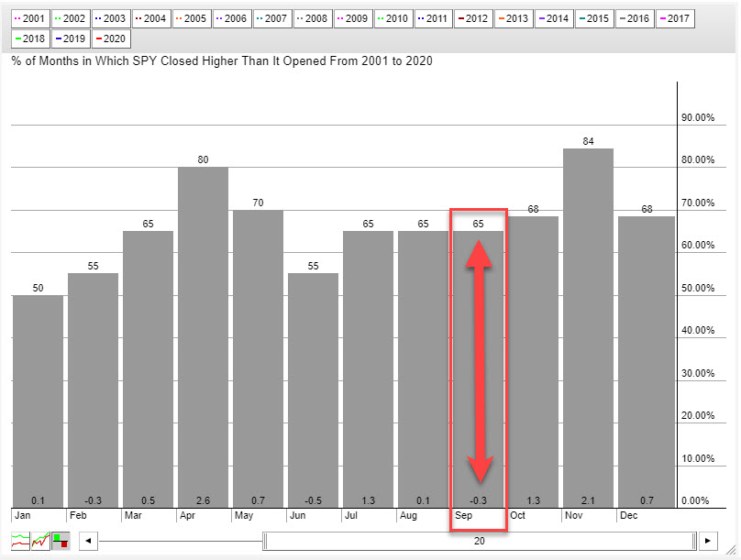Select the 2016 legend entry
The height and width of the screenshot is (560, 741).
point(635,18)
